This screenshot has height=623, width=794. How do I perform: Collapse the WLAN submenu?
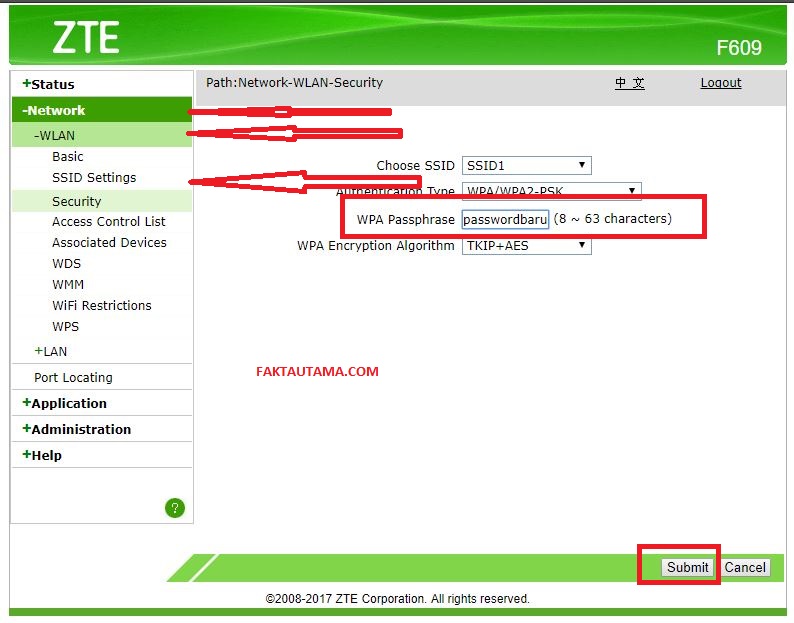[x=54, y=136]
